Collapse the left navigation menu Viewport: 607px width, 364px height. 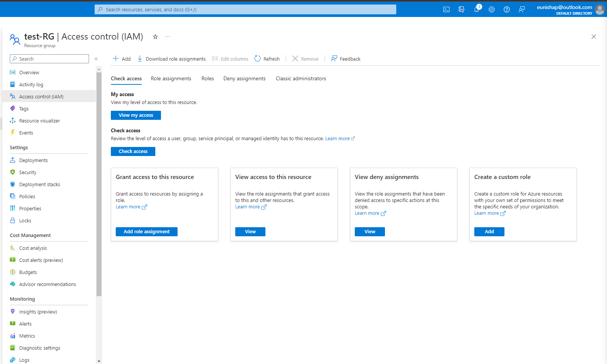[96, 59]
